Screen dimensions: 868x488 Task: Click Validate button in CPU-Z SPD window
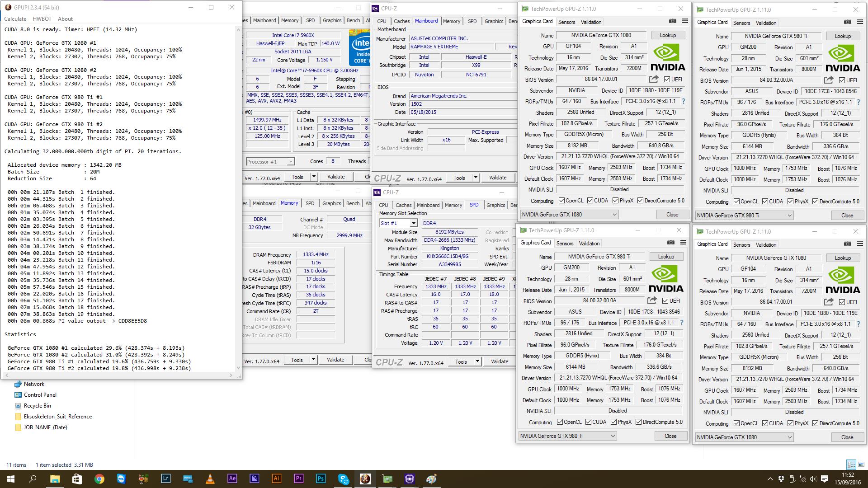pos(500,361)
